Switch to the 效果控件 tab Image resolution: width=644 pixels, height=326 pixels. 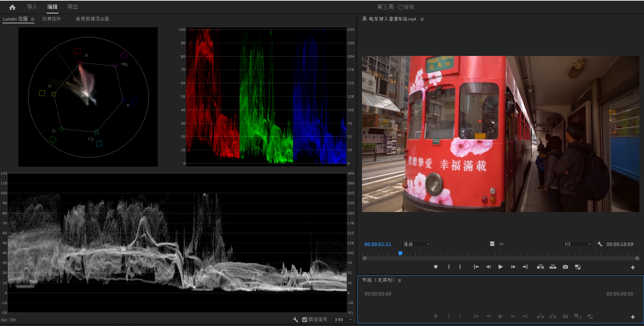click(x=51, y=19)
